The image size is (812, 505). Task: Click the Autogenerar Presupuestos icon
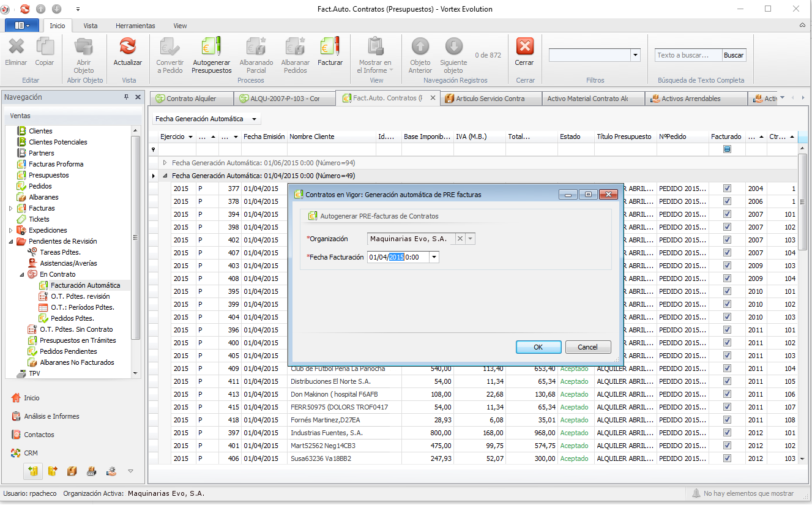[x=211, y=48]
